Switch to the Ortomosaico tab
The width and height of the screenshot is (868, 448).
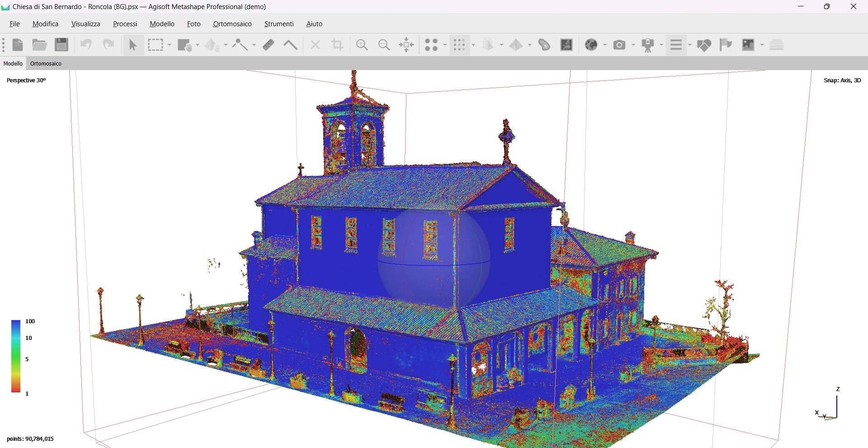(46, 64)
